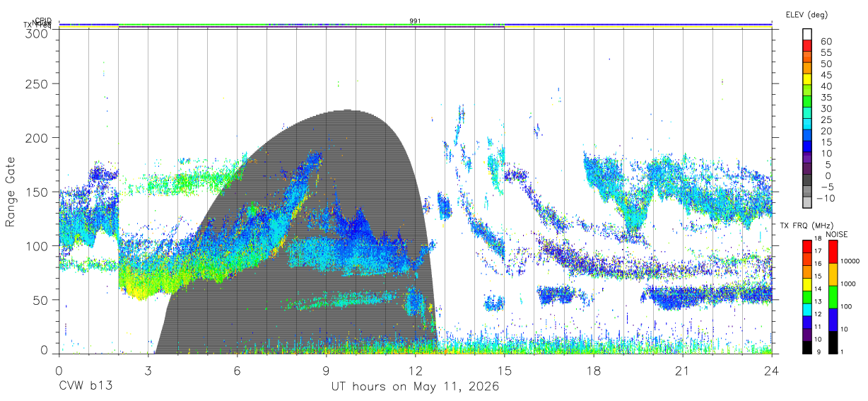This screenshot has width=868, height=401.
Task: Click the blue swatch in NOISE colorbar
Action: (833, 320)
